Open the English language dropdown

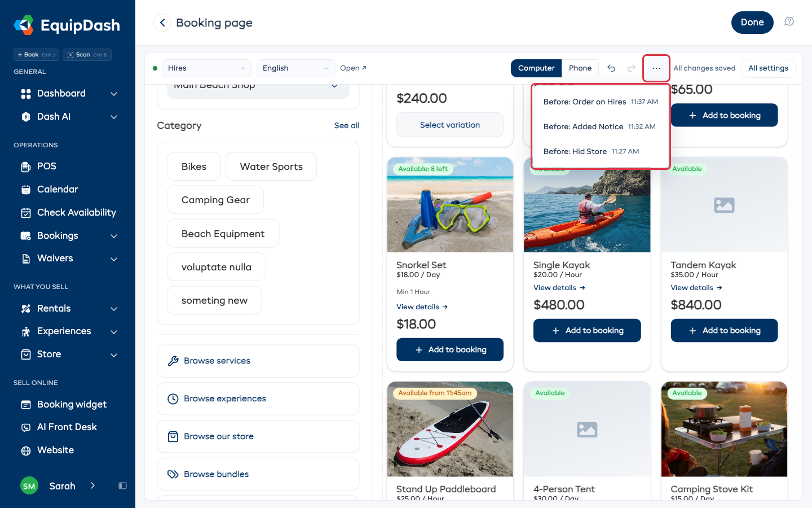[295, 68]
